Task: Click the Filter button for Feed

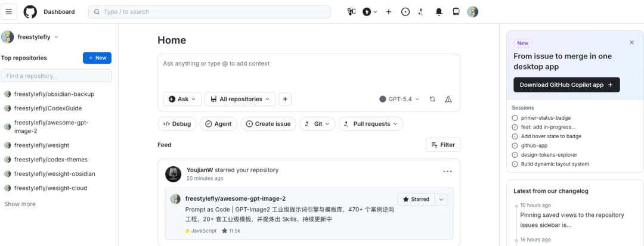Action: click(x=443, y=145)
